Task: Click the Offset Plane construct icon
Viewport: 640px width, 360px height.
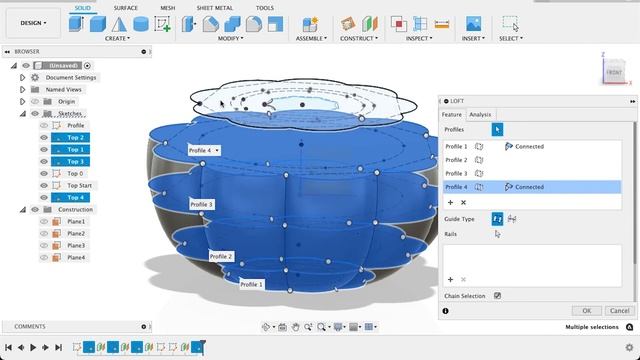Action: point(348,24)
